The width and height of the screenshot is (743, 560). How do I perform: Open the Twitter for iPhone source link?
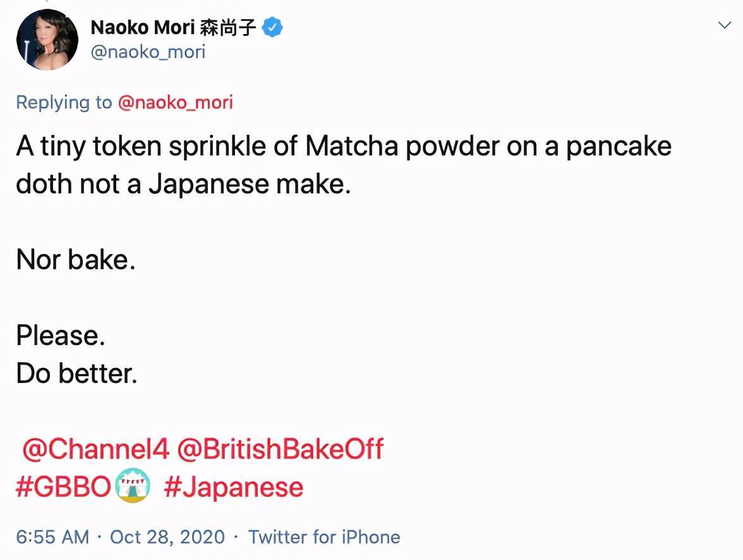(x=324, y=537)
